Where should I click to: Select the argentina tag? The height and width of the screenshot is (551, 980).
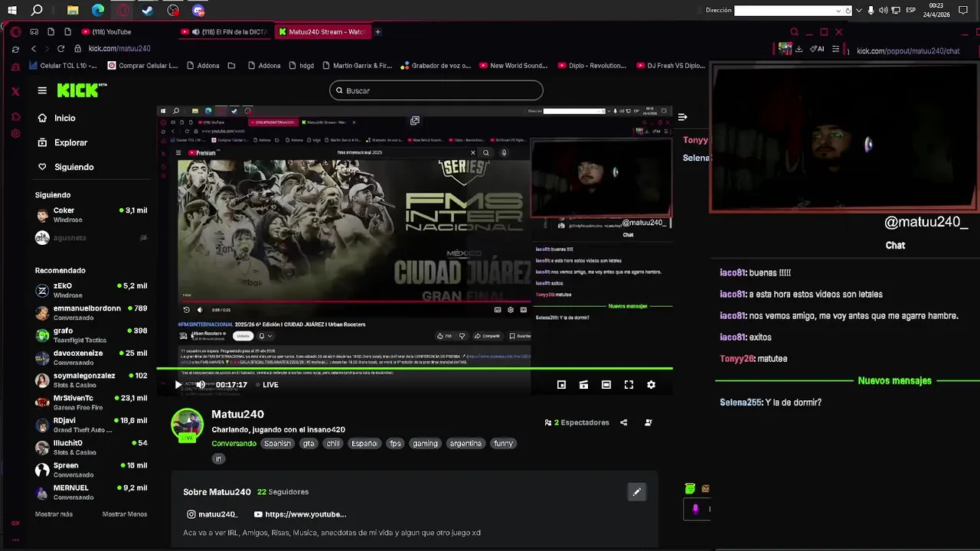click(465, 444)
